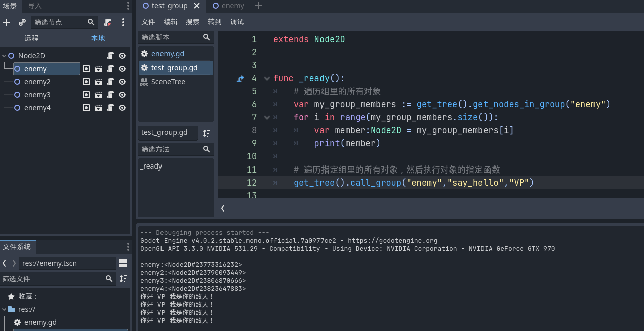This screenshot has width=644, height=331.
Task: Go back in FileSystem path history
Action: click(4, 263)
